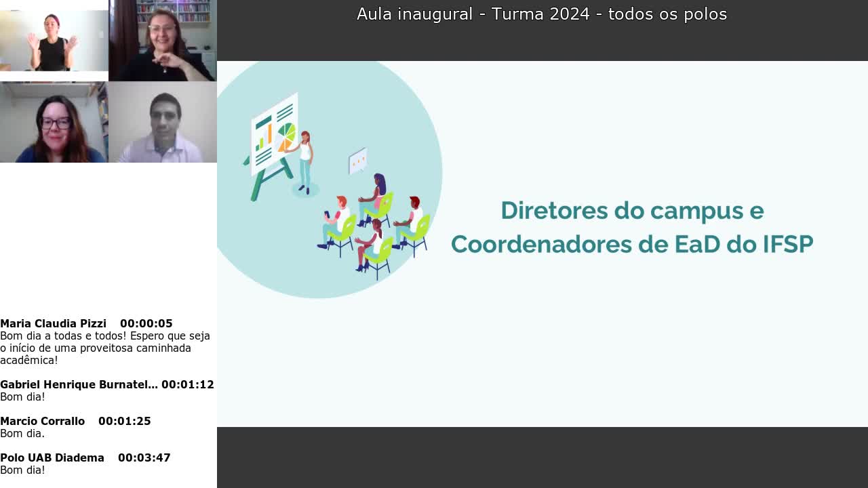
Task: Jump to chat timestamp 00:01:25
Action: pyautogui.click(x=125, y=421)
